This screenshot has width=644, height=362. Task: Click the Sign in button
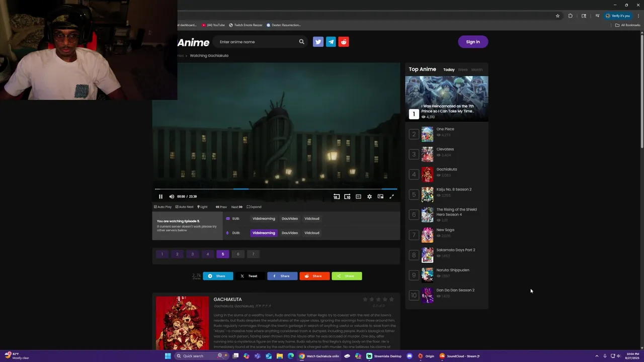(473, 42)
